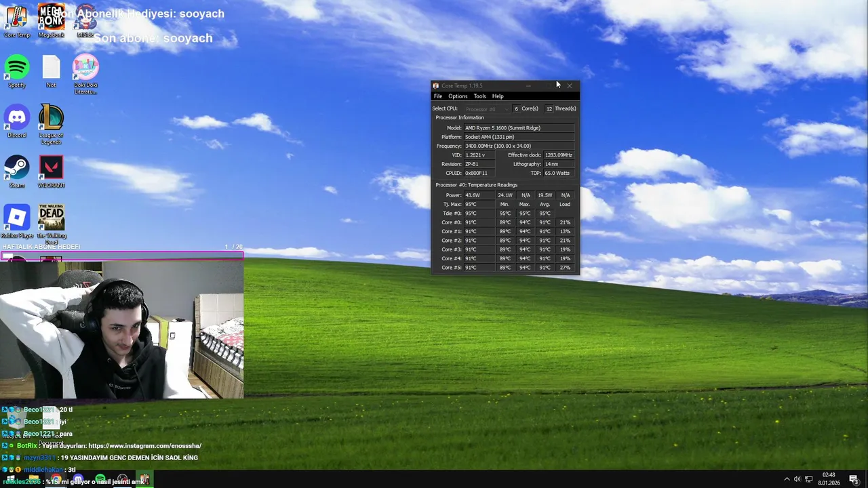Click the Power value 43.6W
The image size is (868, 488).
coord(479,195)
